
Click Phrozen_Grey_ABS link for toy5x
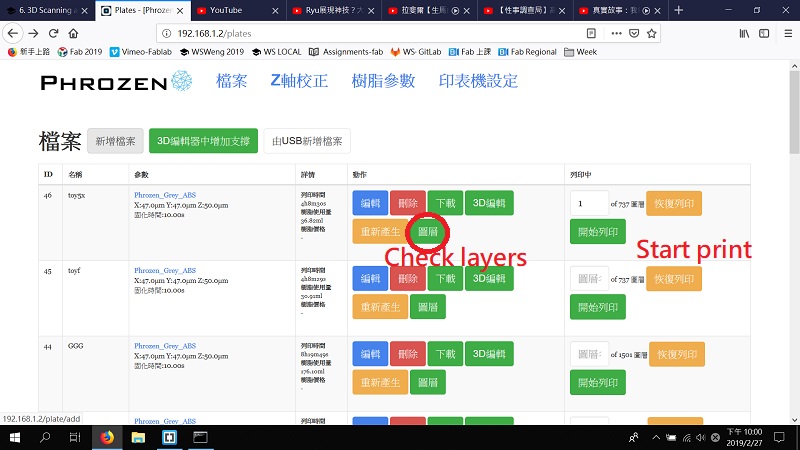pos(165,195)
